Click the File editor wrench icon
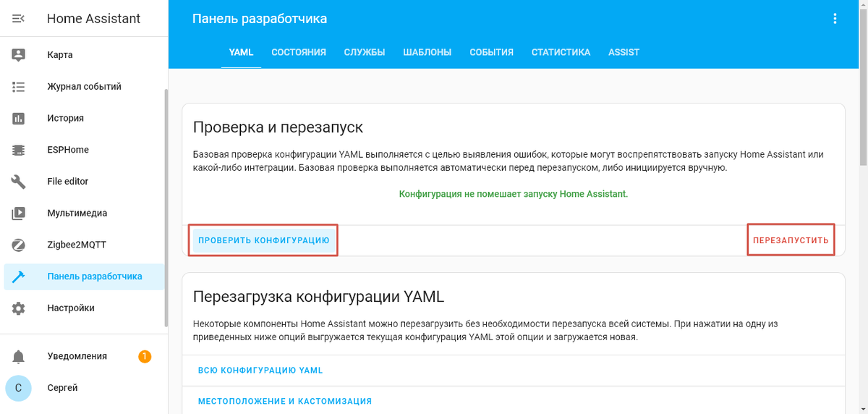This screenshot has width=868, height=414. point(19,182)
